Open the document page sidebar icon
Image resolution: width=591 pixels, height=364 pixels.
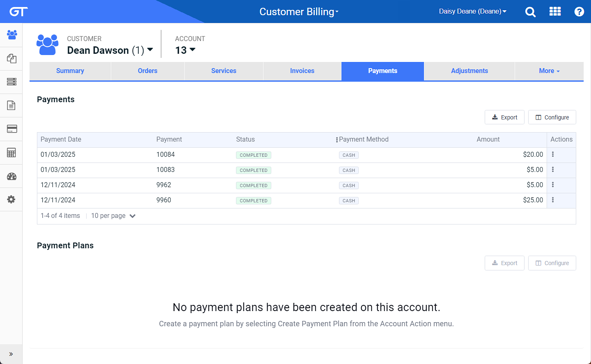pos(11,105)
